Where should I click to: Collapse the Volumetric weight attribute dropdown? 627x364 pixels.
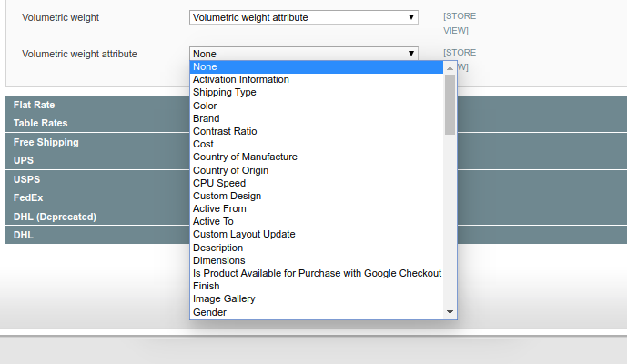(303, 54)
